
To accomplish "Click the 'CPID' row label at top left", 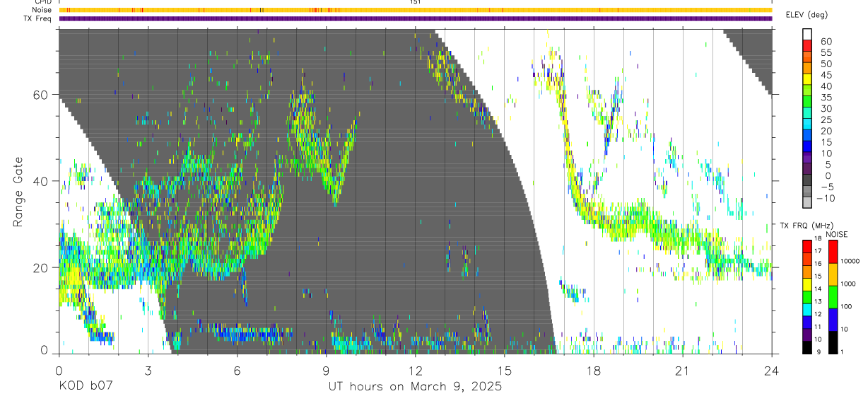I will coord(43,2).
